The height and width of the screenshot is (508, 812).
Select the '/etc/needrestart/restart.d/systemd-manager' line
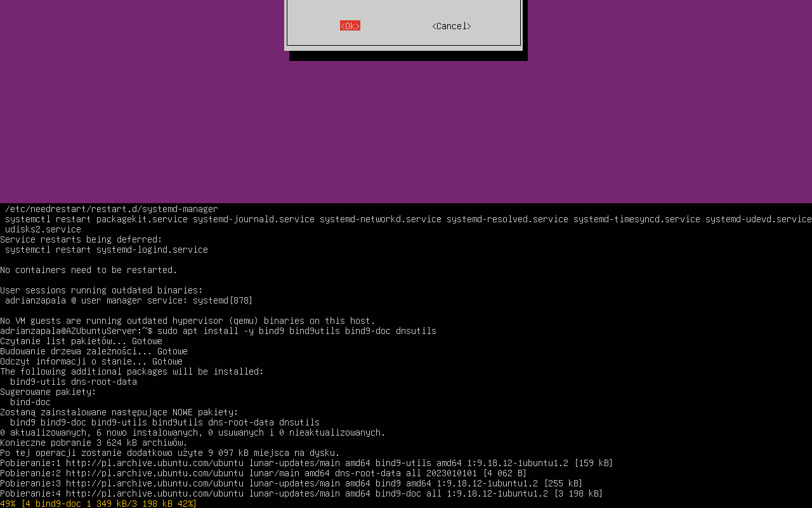[112, 209]
